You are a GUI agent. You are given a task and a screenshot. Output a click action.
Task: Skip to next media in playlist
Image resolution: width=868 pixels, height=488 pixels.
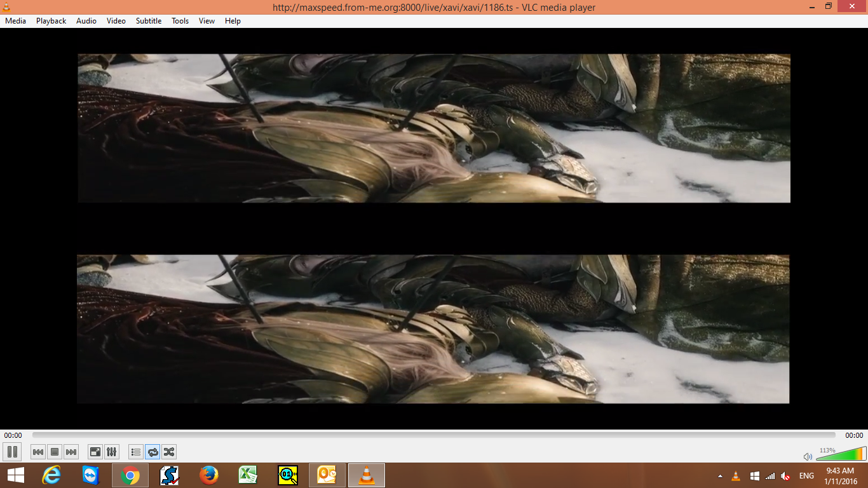71,452
